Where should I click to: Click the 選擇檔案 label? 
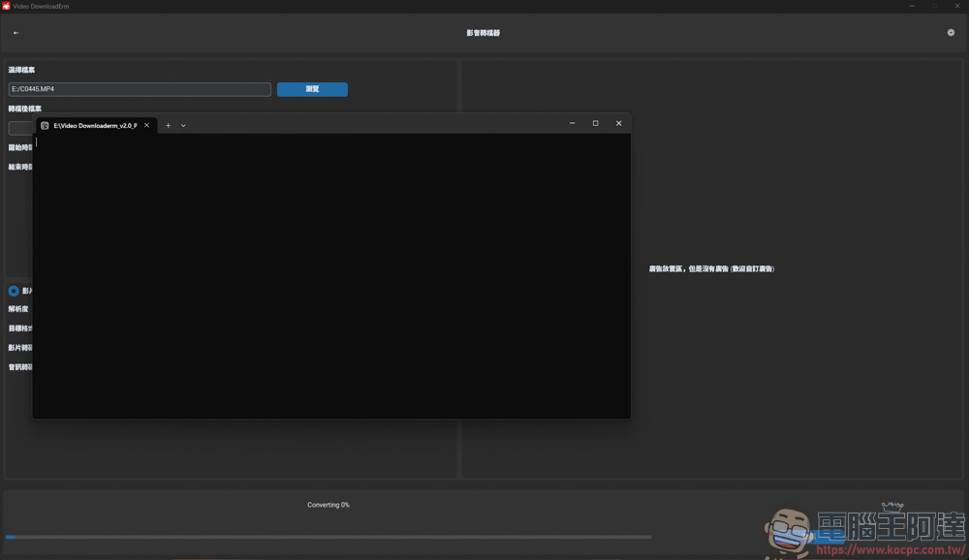(21, 70)
